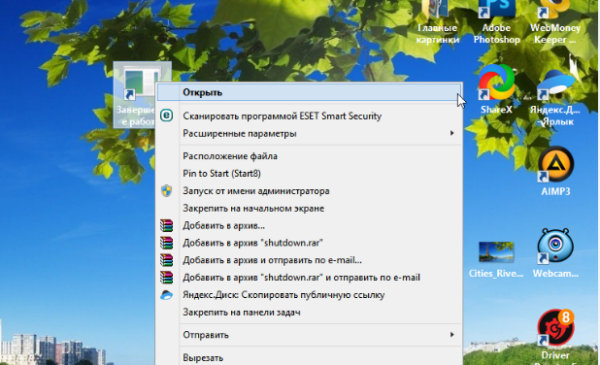Click Яндекс.Диск cloud icon in context menu
The width and height of the screenshot is (600, 365).
pyautogui.click(x=166, y=295)
